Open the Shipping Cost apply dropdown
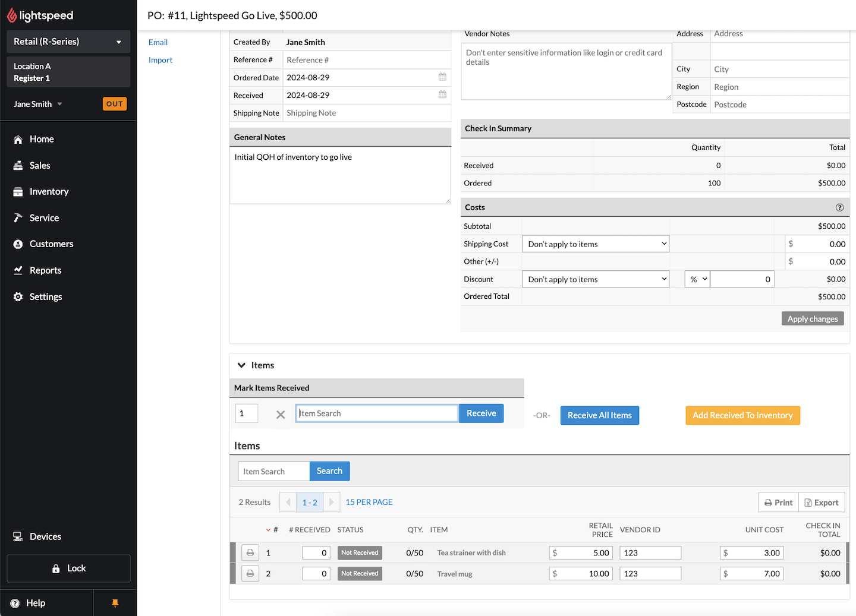Viewport: 856px width, 616px height. [596, 244]
